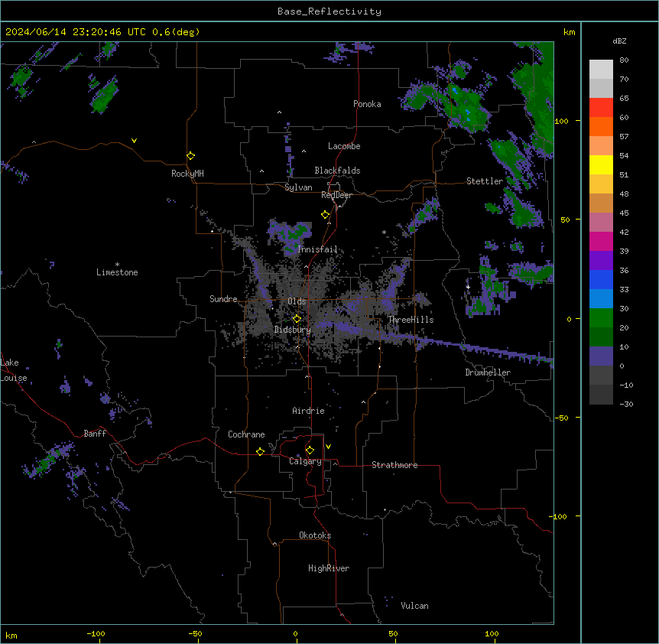659x644 pixels.
Task: Select the yellow diamond marker above Didsbury
Action: 297,319
